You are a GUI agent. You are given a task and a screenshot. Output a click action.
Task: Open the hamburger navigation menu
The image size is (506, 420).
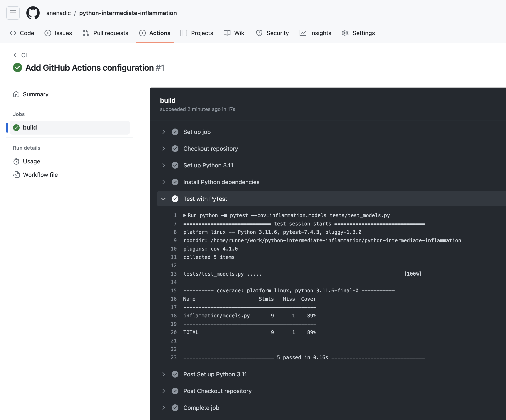(13, 13)
